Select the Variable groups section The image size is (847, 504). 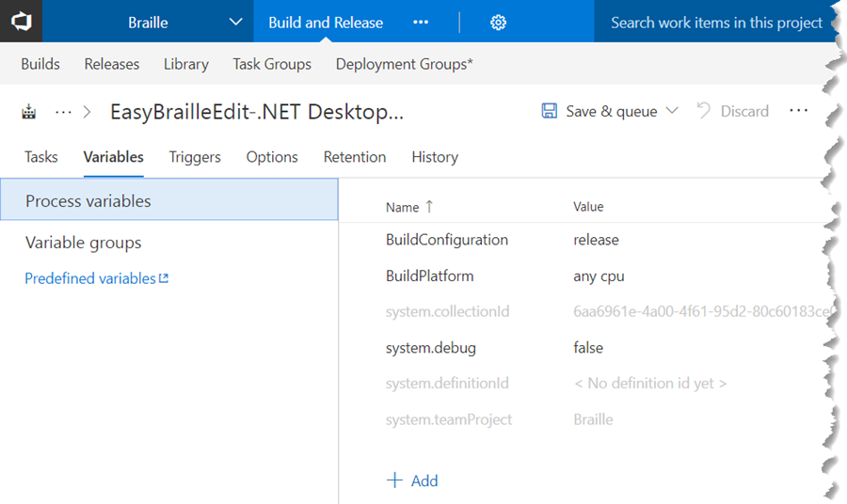tap(84, 243)
